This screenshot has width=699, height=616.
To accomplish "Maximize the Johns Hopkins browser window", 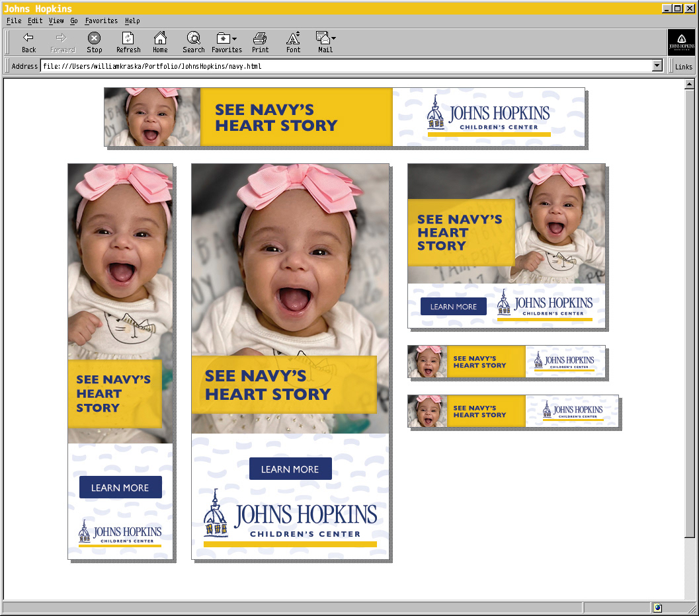I will 677,9.
